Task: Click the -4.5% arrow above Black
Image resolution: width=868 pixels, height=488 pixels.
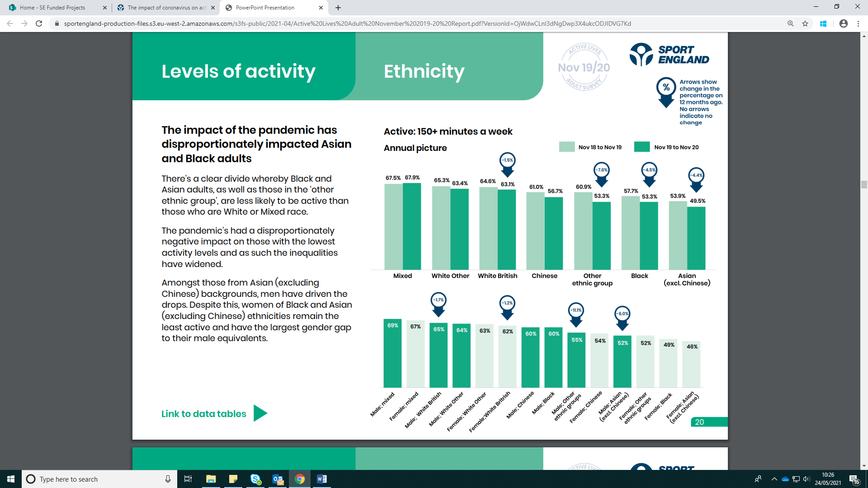Action: [649, 175]
